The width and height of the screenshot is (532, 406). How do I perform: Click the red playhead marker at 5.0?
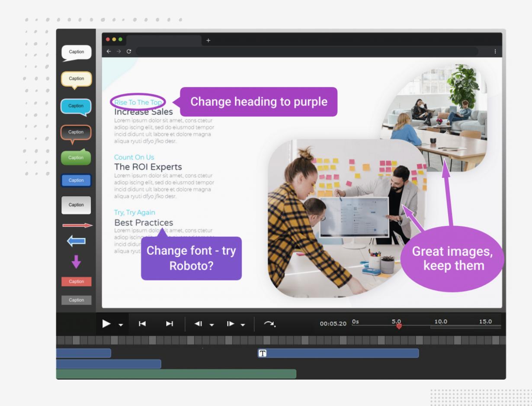(399, 326)
